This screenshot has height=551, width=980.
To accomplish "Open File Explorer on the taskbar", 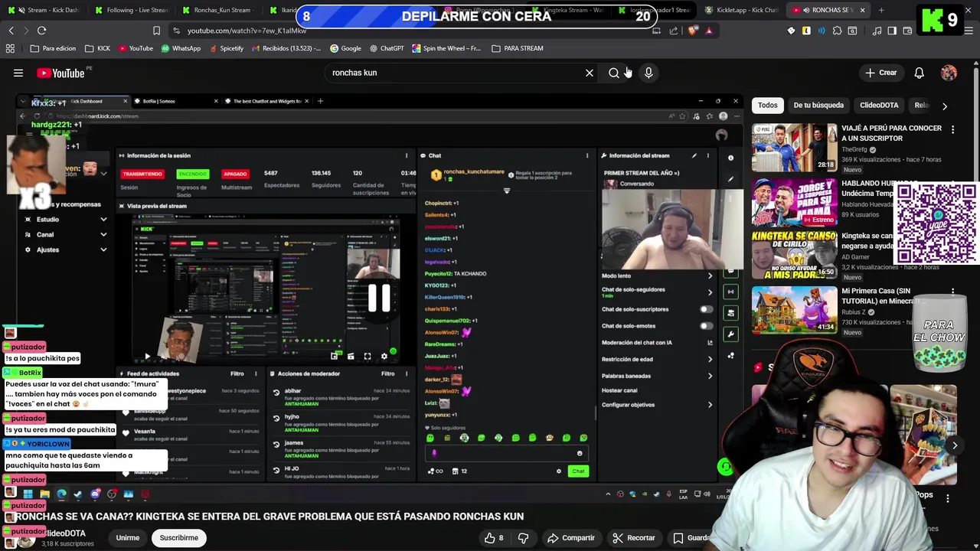I will [x=44, y=494].
